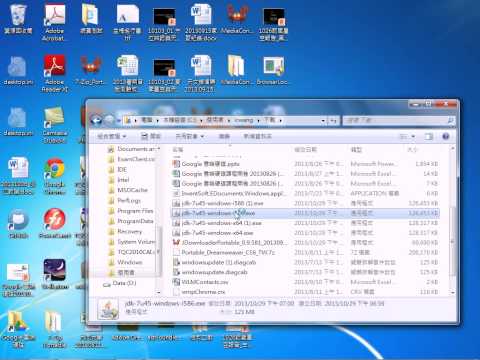Select the Program Files folder in the navigation tree
This screenshot has height=360, width=480.
coord(131,211)
